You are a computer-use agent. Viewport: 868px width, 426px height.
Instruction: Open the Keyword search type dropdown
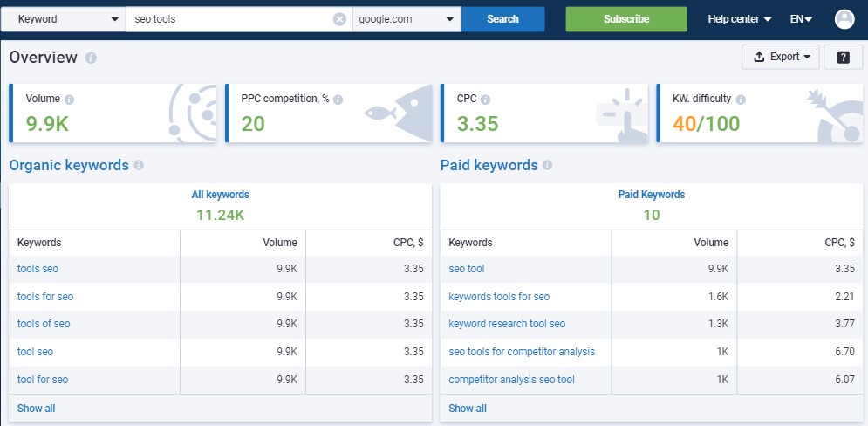(x=63, y=19)
